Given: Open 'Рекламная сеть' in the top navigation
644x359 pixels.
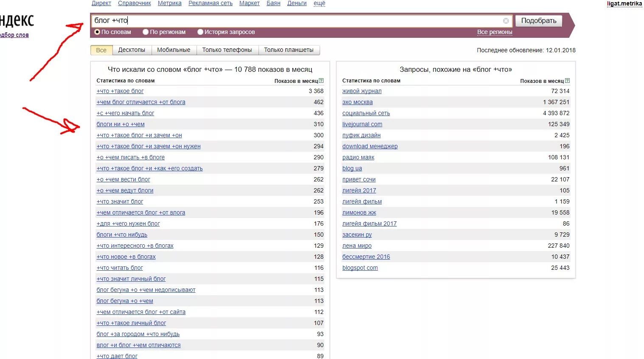Looking at the screenshot, I should coord(211,3).
